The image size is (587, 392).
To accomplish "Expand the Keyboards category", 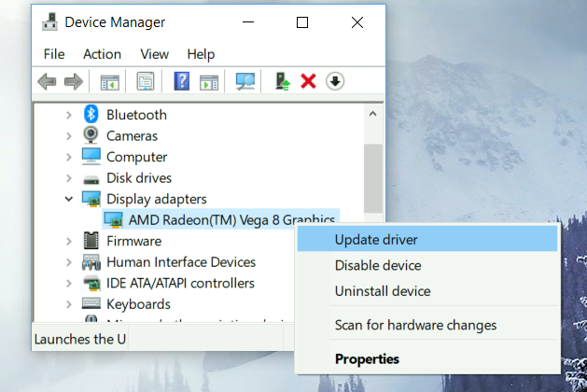I will pos(69,304).
